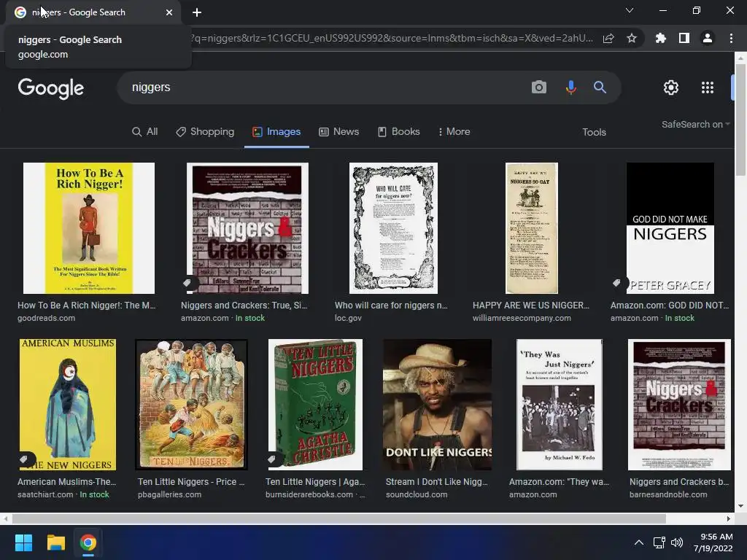Click the horizontal scrollbar thumb
This screenshot has width=747, height=560.
[x=338, y=518]
